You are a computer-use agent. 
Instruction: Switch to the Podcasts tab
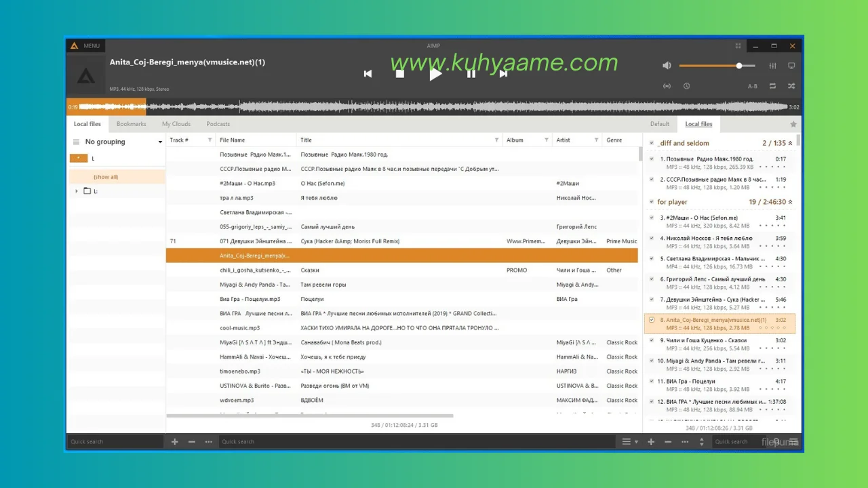(x=218, y=124)
